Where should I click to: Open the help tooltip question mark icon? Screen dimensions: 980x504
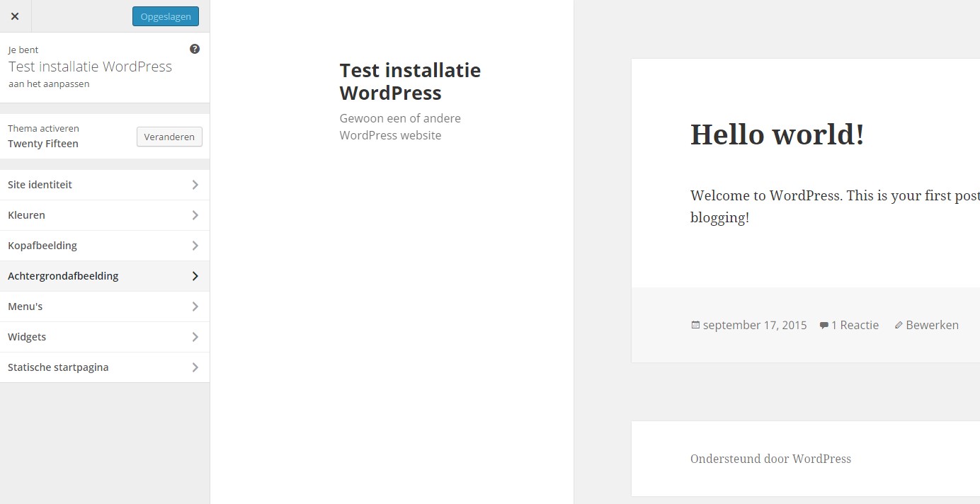click(x=194, y=48)
